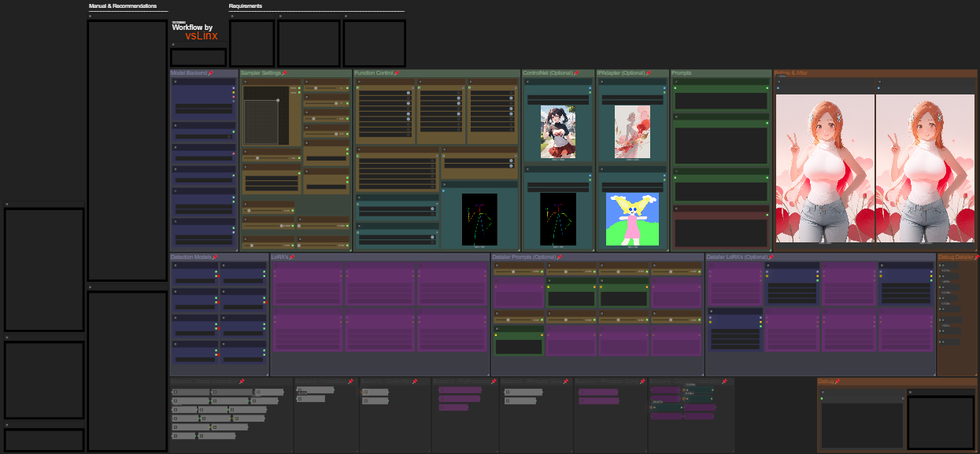Image resolution: width=980 pixels, height=454 pixels.
Task: Click the pin icon next to LoRA's title
Action: click(x=292, y=257)
